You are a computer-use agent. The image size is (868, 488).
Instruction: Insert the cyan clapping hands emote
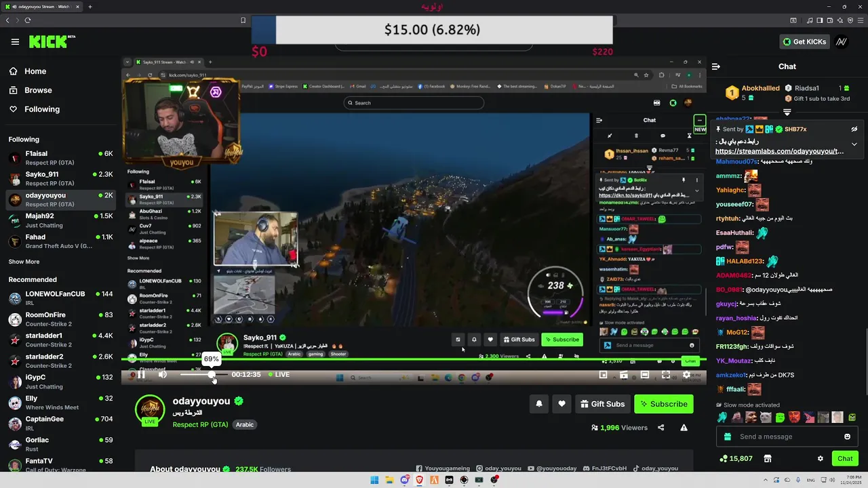[722, 418]
